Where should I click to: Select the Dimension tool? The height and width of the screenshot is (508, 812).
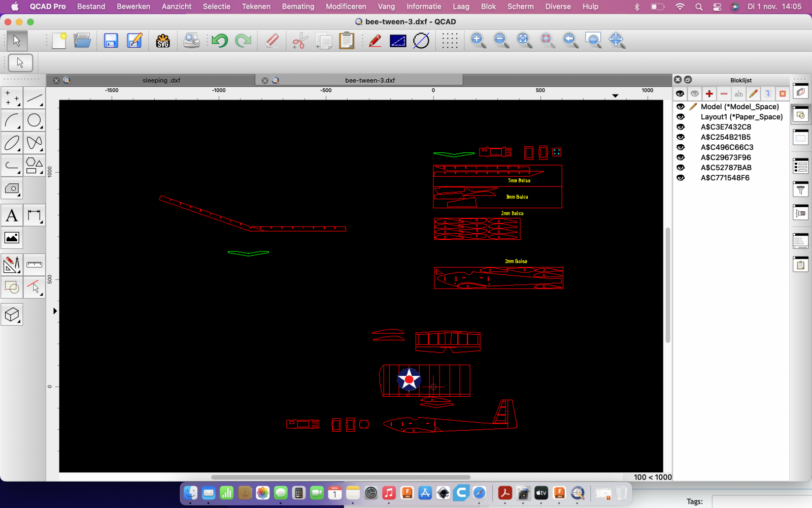35,215
